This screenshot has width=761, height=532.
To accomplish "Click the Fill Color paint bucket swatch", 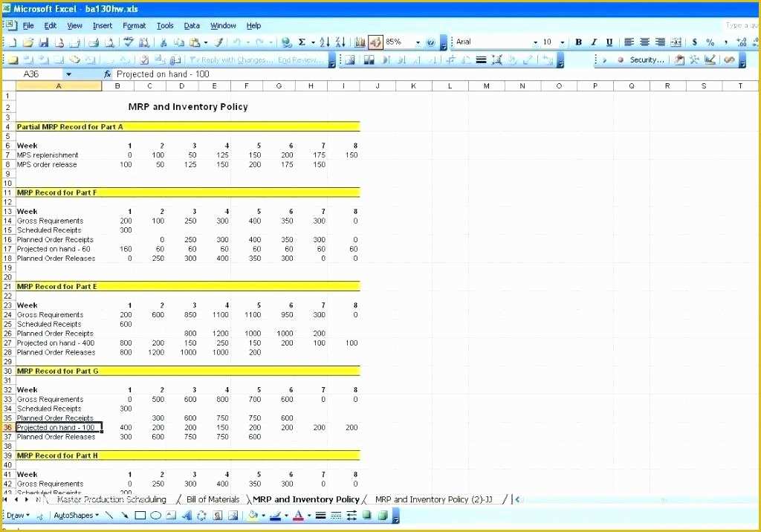I will pyautogui.click(x=253, y=516).
